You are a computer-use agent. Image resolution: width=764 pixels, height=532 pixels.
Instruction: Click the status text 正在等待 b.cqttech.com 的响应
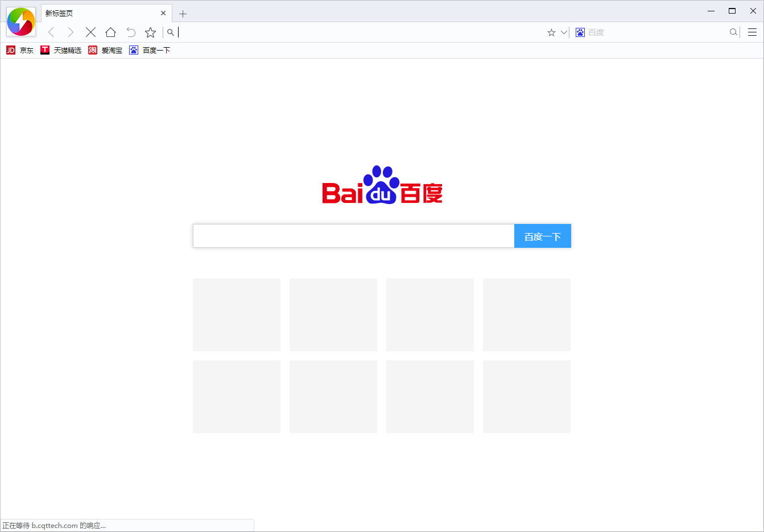coord(54,526)
